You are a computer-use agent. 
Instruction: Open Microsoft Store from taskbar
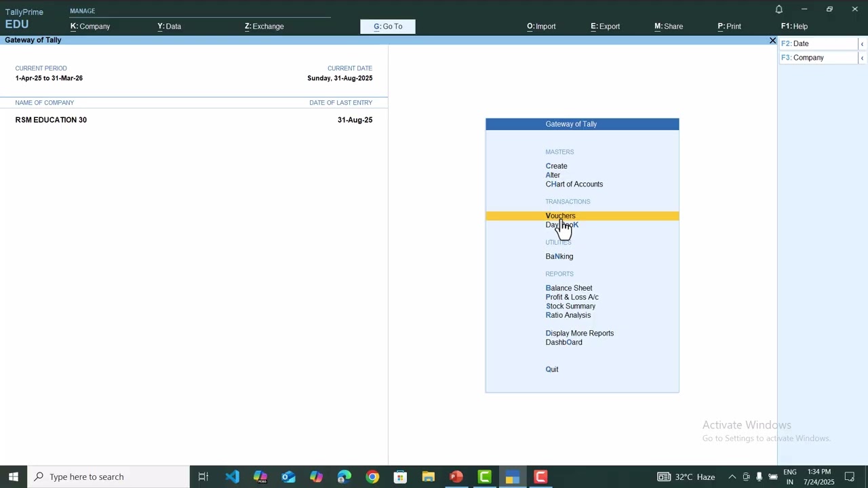pos(400,477)
